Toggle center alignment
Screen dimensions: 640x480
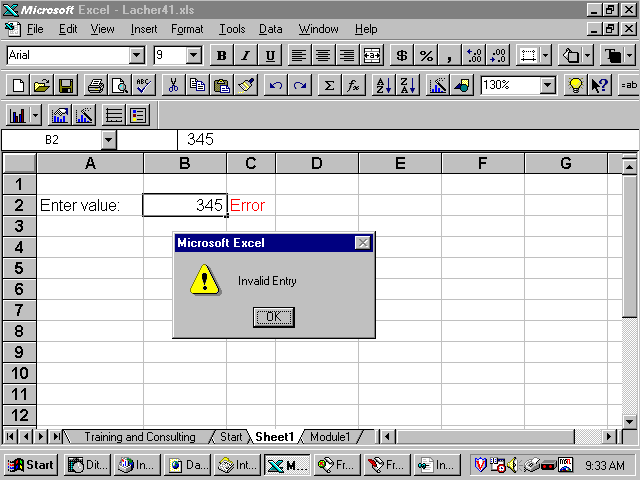323,55
